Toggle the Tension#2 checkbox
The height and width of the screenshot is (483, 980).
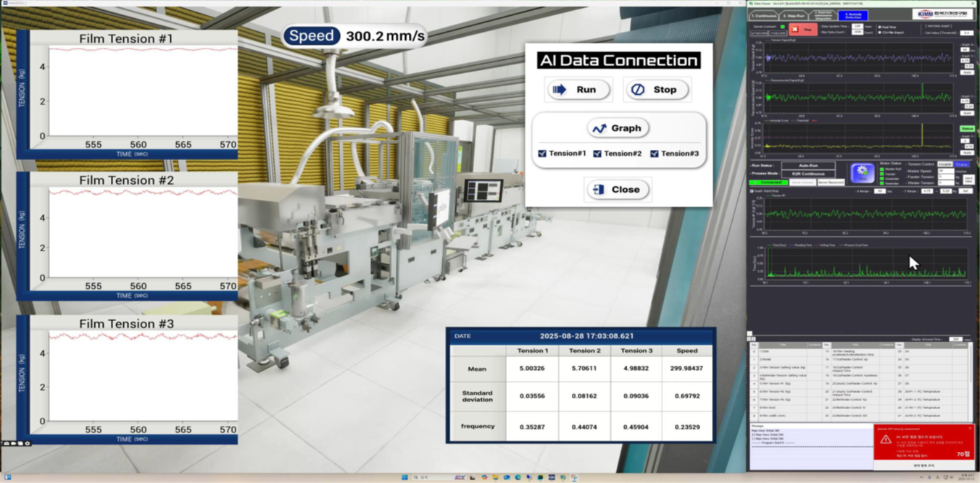597,154
